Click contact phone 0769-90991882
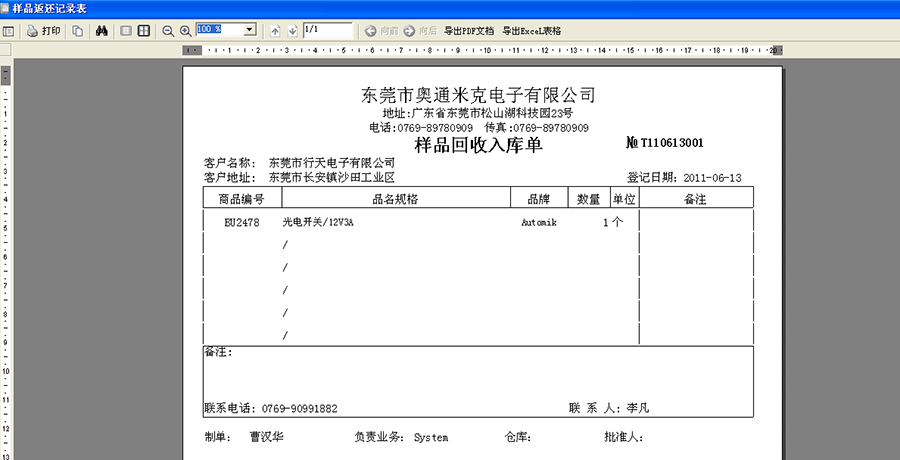The height and width of the screenshot is (460, 900). pos(300,409)
